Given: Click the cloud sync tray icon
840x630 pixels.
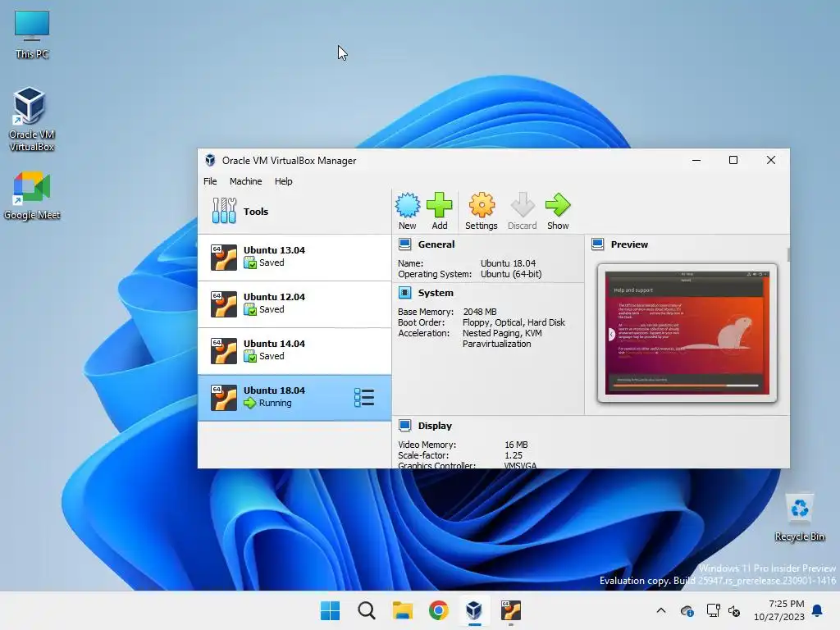Looking at the screenshot, I should (687, 610).
